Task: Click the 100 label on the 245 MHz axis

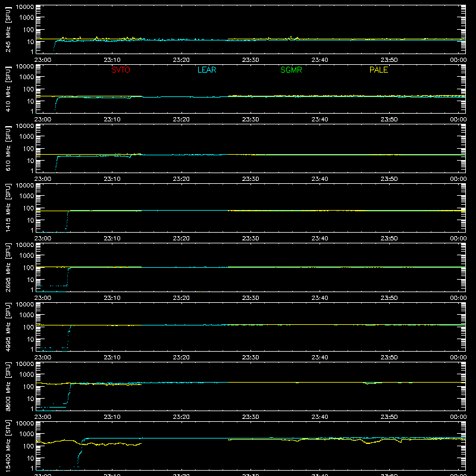Action: point(29,30)
